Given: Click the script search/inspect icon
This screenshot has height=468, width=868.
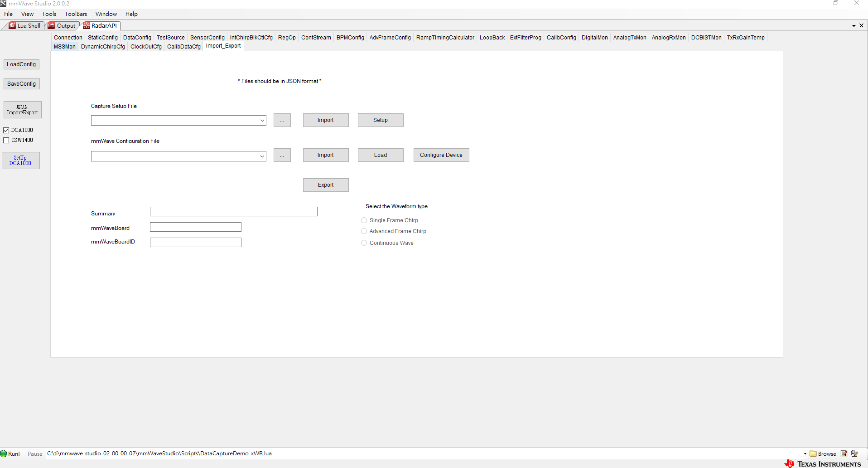Looking at the screenshot, I should [x=854, y=453].
